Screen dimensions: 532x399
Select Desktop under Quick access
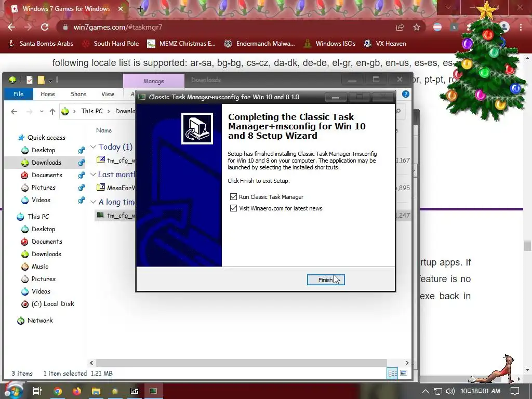[x=43, y=150]
